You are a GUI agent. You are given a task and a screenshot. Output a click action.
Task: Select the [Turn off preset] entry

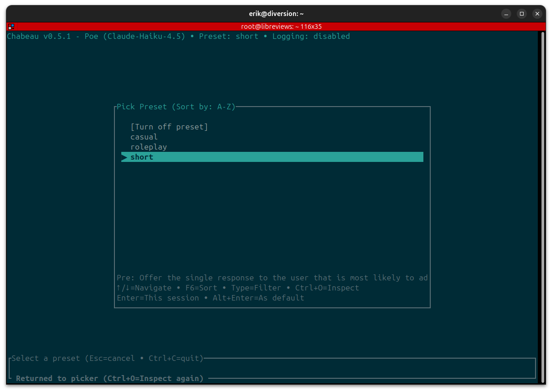[169, 127]
